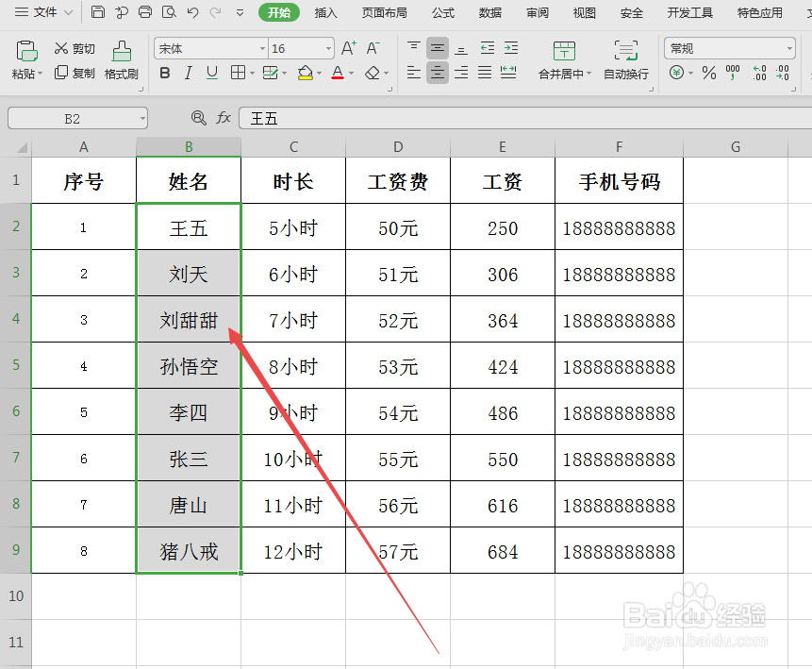Click the currency yen format icon
The width and height of the screenshot is (812, 669).
pos(676,73)
